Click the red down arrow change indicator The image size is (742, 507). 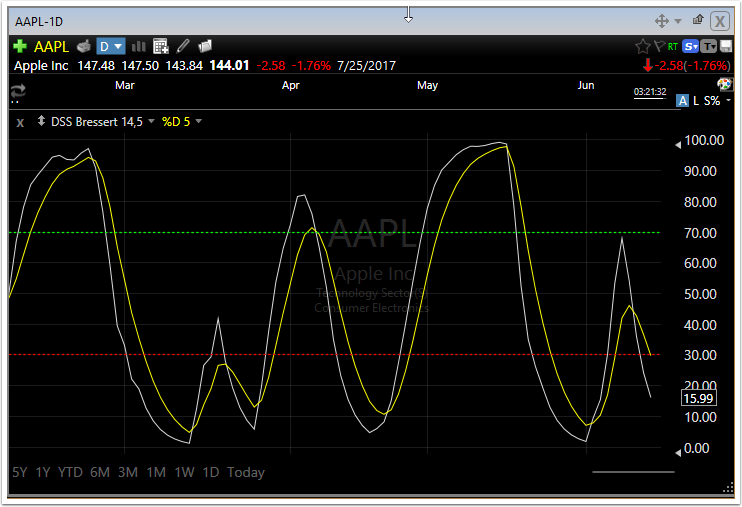point(648,65)
